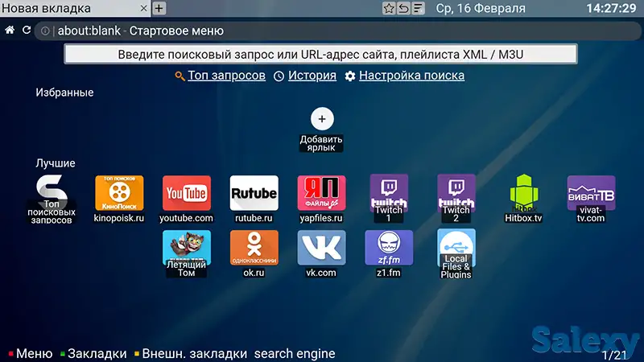Open the История link
Image resolution: width=644 pixels, height=362 pixels.
312,76
